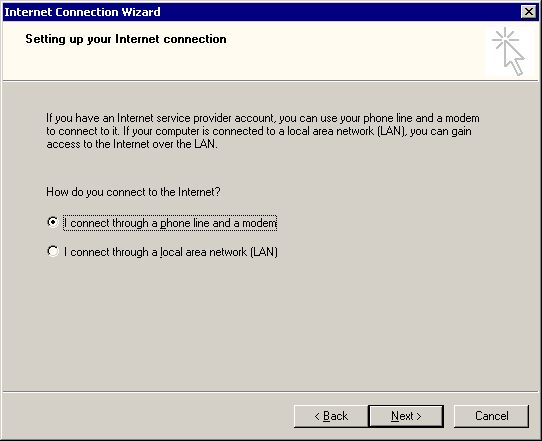
Task: Click the 'access to the Internet over the LAN' text line
Action: [132, 144]
